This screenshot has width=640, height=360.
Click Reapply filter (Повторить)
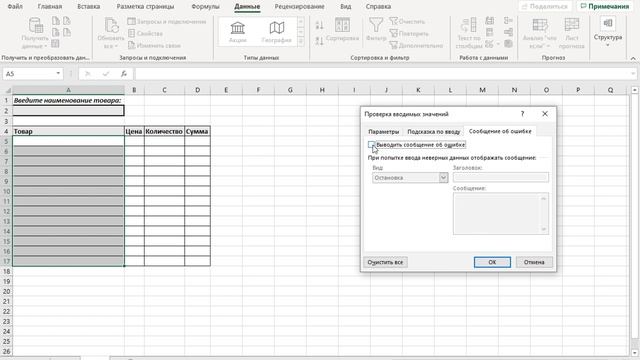tap(409, 33)
